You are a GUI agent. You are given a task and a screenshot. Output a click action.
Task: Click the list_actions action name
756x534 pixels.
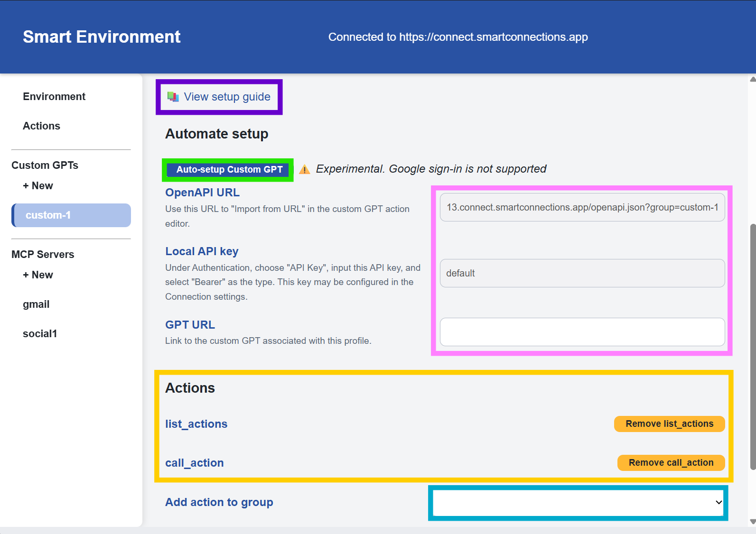point(196,424)
